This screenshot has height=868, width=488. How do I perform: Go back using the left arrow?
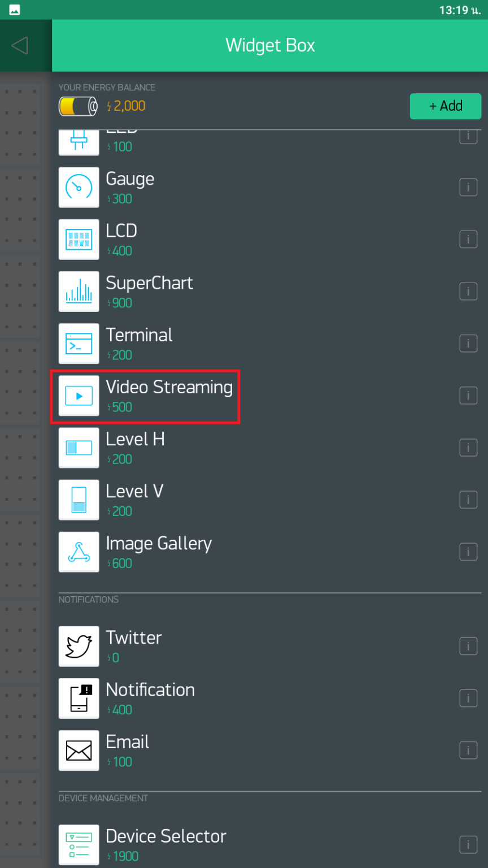coord(20,46)
